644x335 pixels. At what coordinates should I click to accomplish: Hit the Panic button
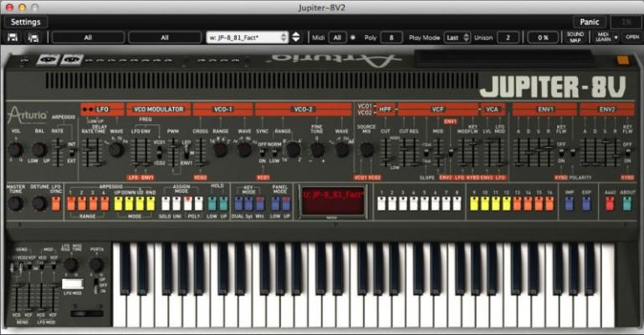pos(590,23)
